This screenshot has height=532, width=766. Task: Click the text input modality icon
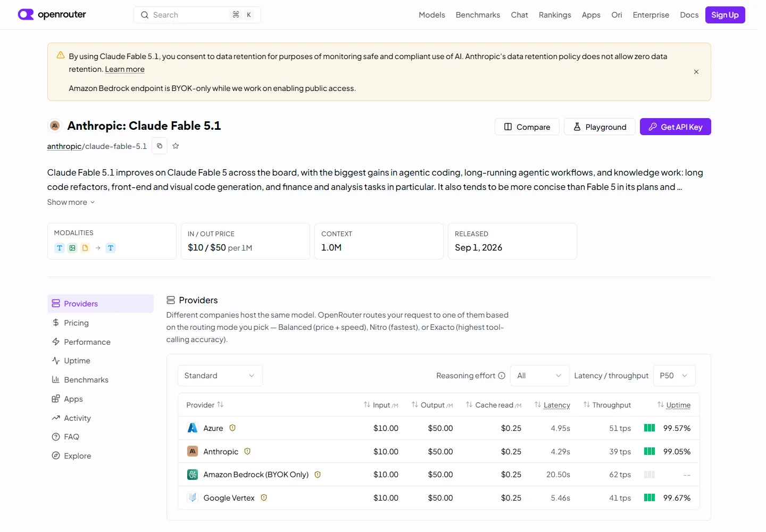coord(60,248)
